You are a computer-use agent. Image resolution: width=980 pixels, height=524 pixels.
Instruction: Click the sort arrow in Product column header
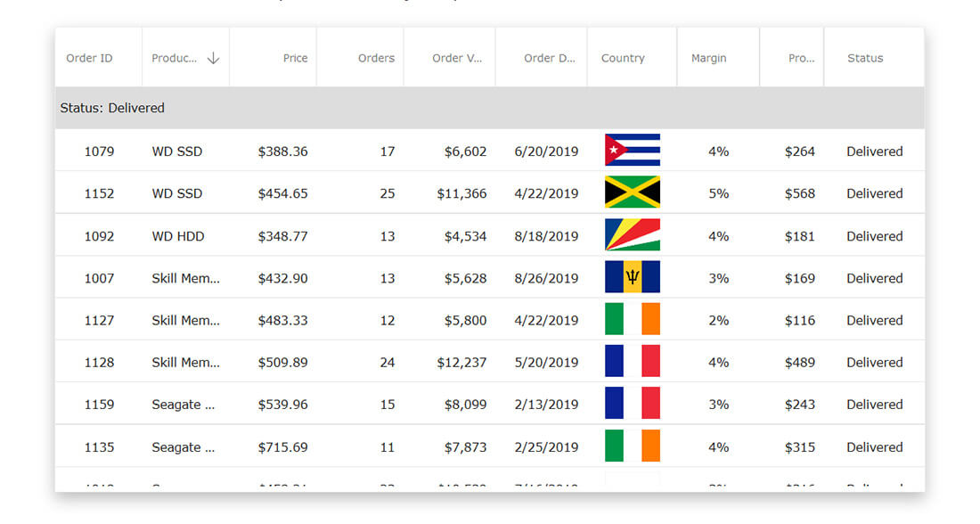point(213,59)
